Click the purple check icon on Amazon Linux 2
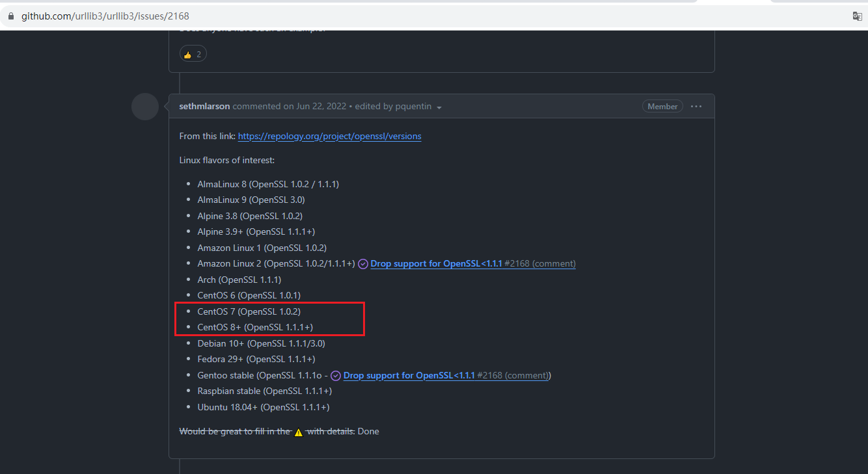The height and width of the screenshot is (474, 868). [363, 264]
